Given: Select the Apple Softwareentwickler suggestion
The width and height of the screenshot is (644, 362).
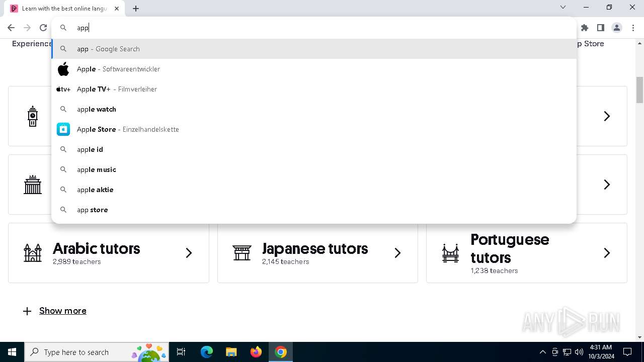Looking at the screenshot, I should point(314,69).
